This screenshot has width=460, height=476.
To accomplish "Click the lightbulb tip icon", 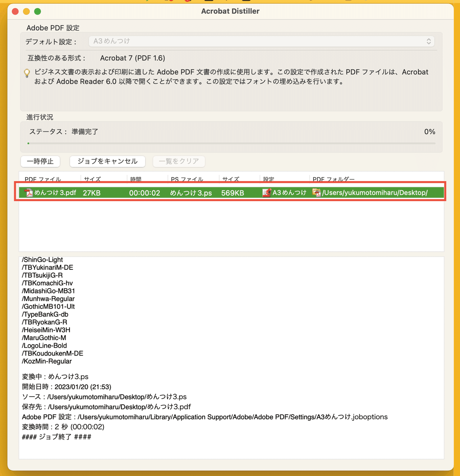I will pyautogui.click(x=27, y=73).
